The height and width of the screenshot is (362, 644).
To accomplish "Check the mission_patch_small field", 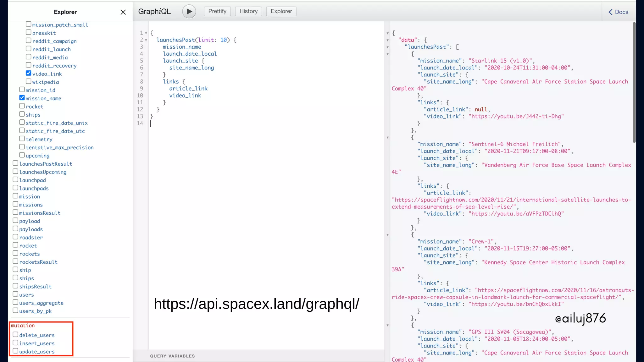I will click(x=29, y=24).
